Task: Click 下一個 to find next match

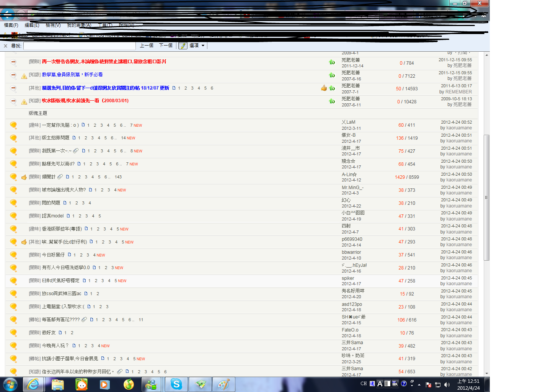Action: click(166, 46)
